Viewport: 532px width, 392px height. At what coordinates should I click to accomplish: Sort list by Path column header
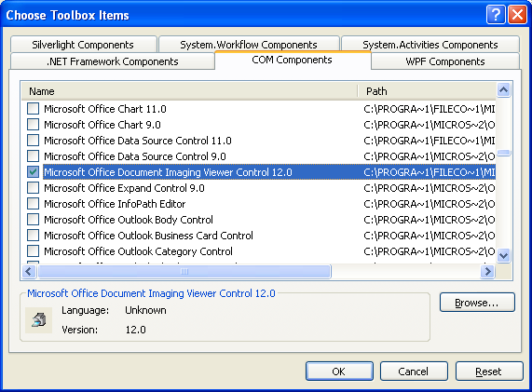pyautogui.click(x=427, y=91)
